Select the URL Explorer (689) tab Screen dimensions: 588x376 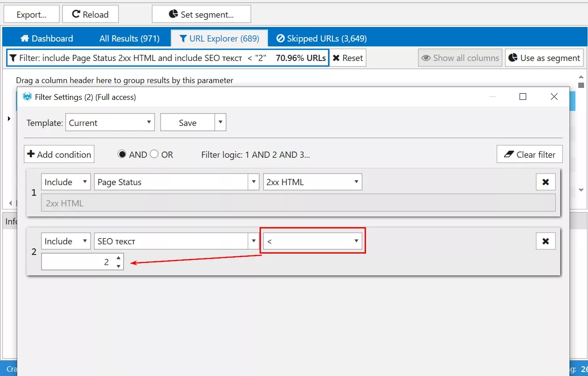[219, 38]
